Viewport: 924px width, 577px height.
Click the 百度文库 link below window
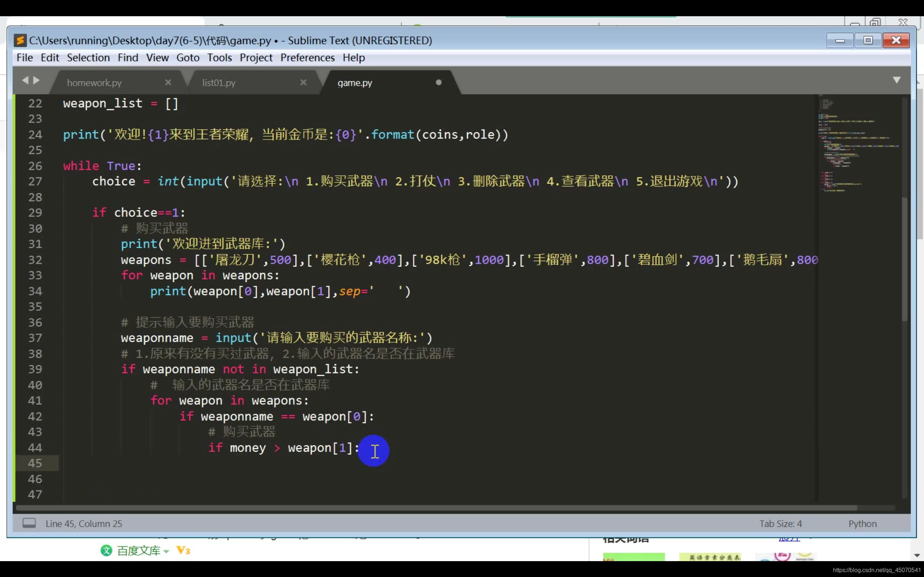pyautogui.click(x=138, y=551)
